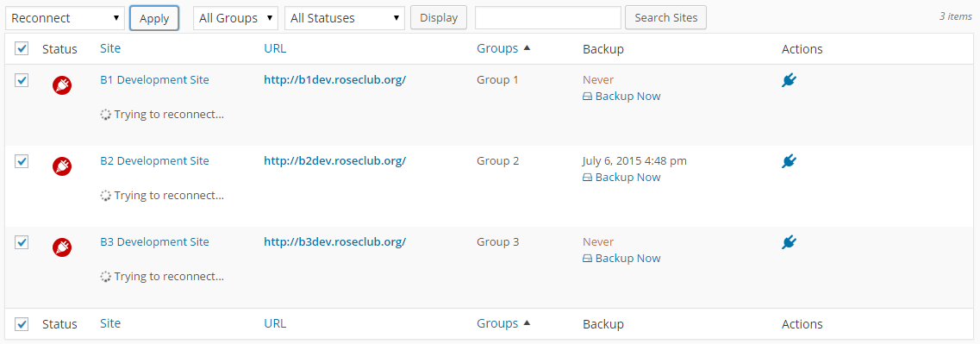Click the Status header label at the top
The image size is (980, 344).
60,49
